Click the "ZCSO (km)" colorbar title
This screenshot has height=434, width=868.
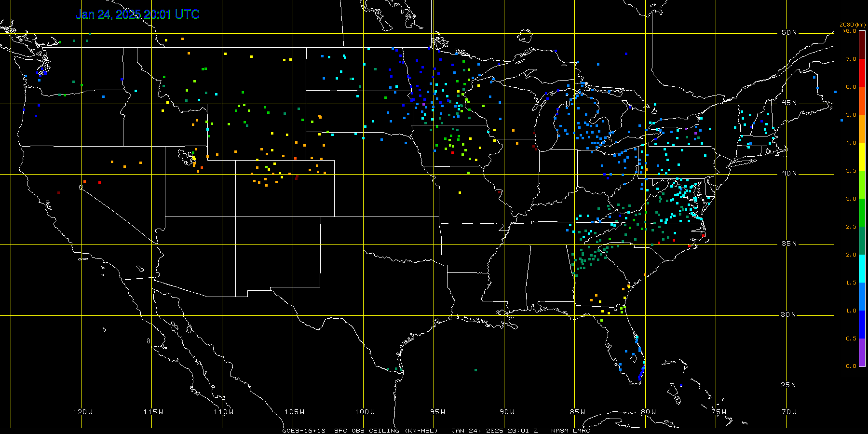pyautogui.click(x=852, y=25)
